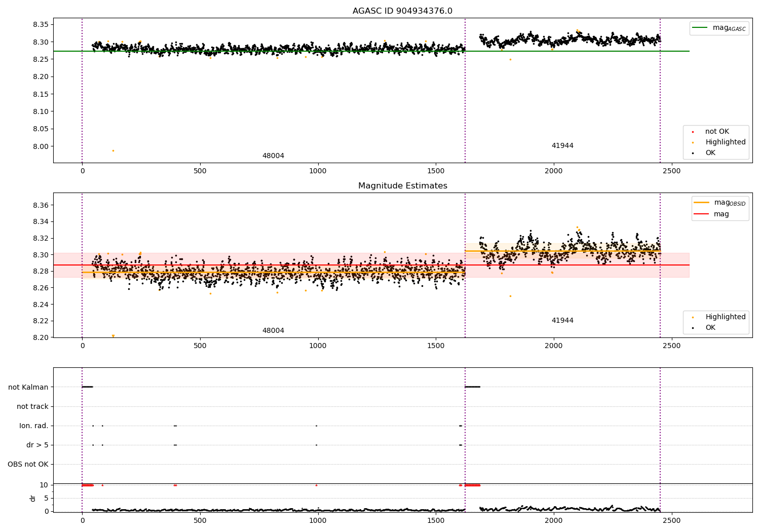The width and height of the screenshot is (760, 532).
Task: Click the 41944 label in Magnitude Estimates plot
Action: pos(562,320)
